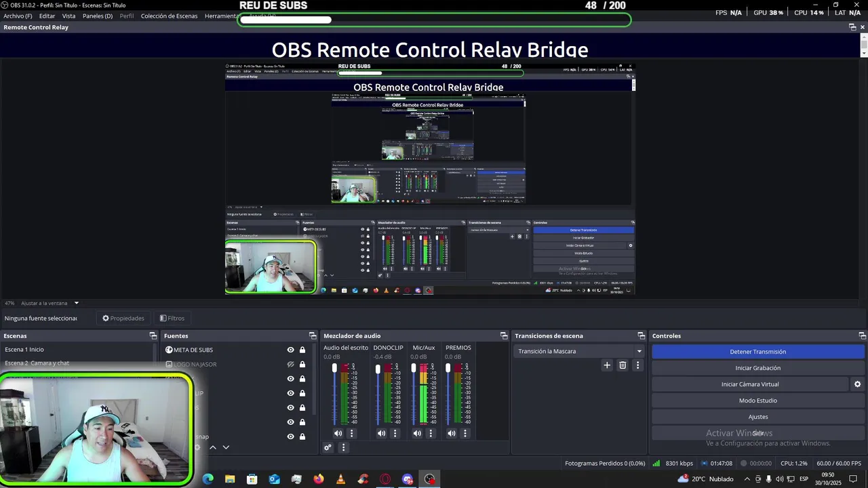The width and height of the screenshot is (868, 488).
Task: Toggle lock on the snap source row
Action: 302,436
